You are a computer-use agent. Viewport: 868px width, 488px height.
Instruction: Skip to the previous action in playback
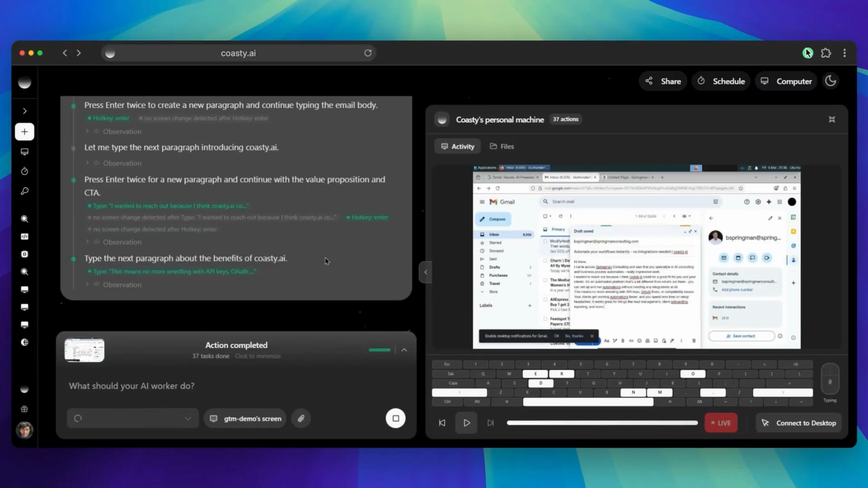click(442, 423)
